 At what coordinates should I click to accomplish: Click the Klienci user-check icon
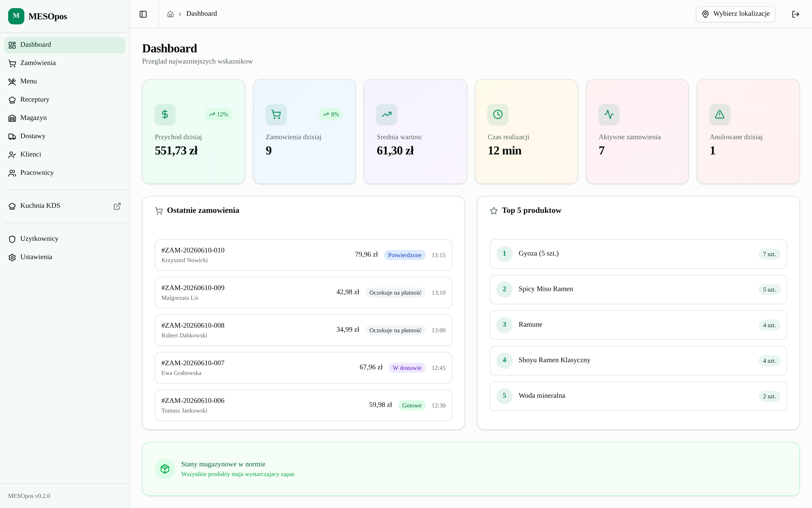12,155
